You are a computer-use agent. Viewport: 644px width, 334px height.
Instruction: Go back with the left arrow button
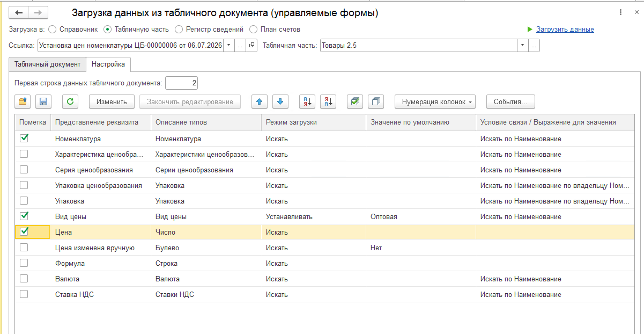(19, 12)
